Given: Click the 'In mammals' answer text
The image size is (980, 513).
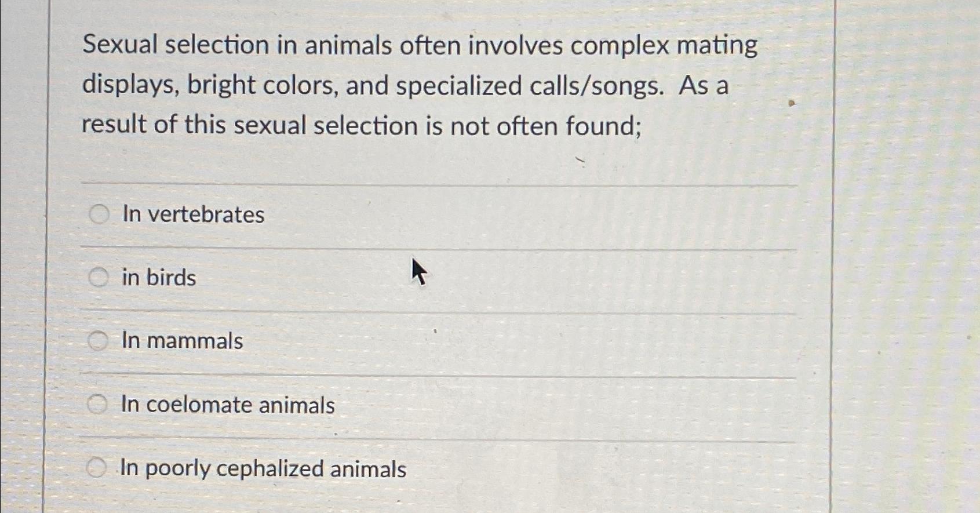Looking at the screenshot, I should [x=182, y=341].
